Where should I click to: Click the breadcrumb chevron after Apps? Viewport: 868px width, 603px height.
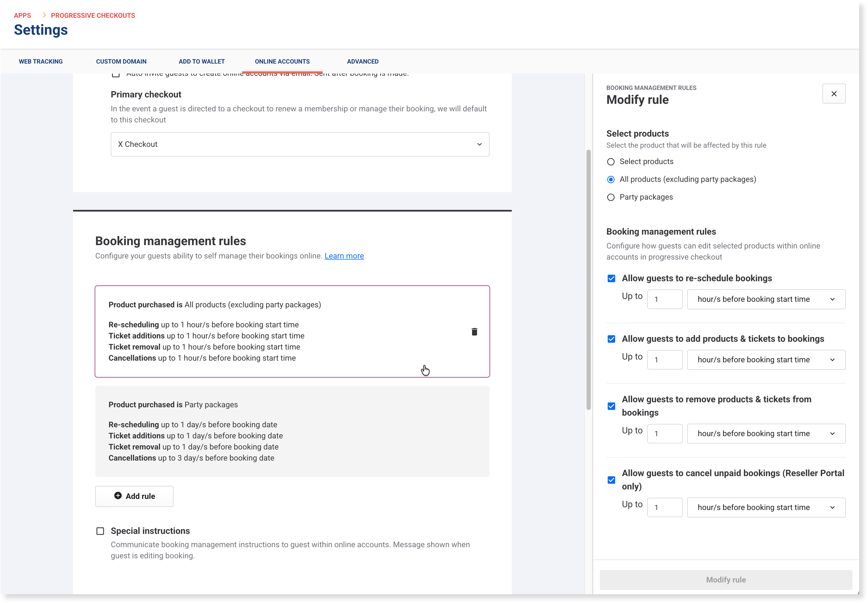click(x=44, y=15)
